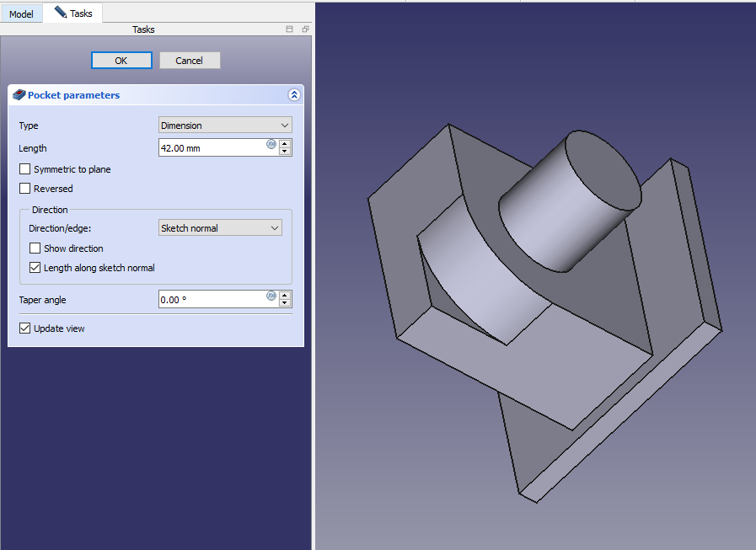The height and width of the screenshot is (550, 756).
Task: Increase Length with the up arrow
Action: (285, 143)
